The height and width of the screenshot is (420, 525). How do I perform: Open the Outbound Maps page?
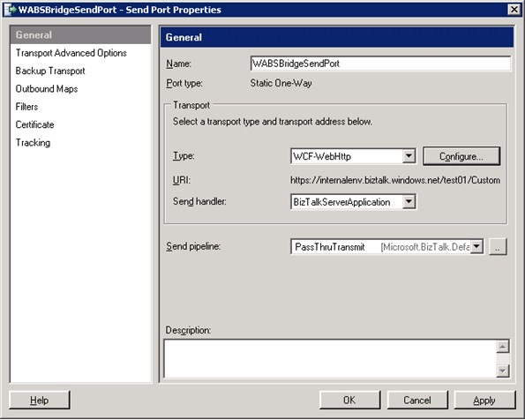click(47, 89)
